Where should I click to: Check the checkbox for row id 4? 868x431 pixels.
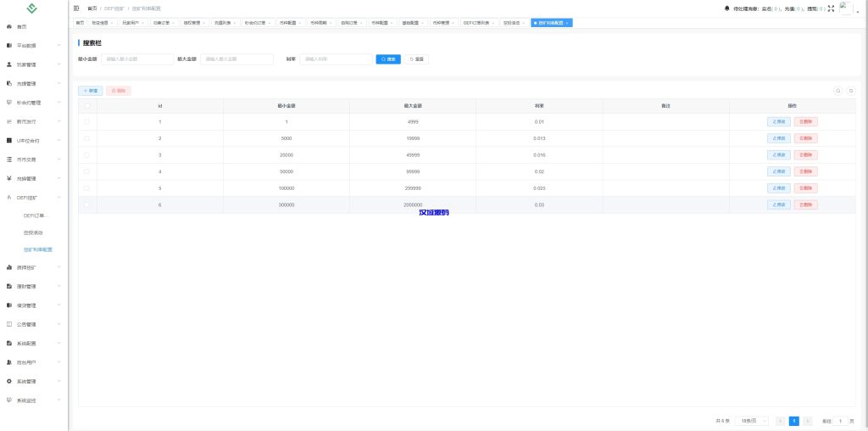(x=86, y=171)
